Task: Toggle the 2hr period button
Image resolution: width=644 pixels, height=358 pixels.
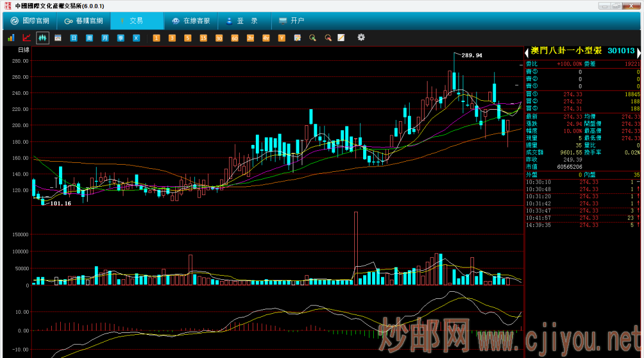Action: pos(250,38)
